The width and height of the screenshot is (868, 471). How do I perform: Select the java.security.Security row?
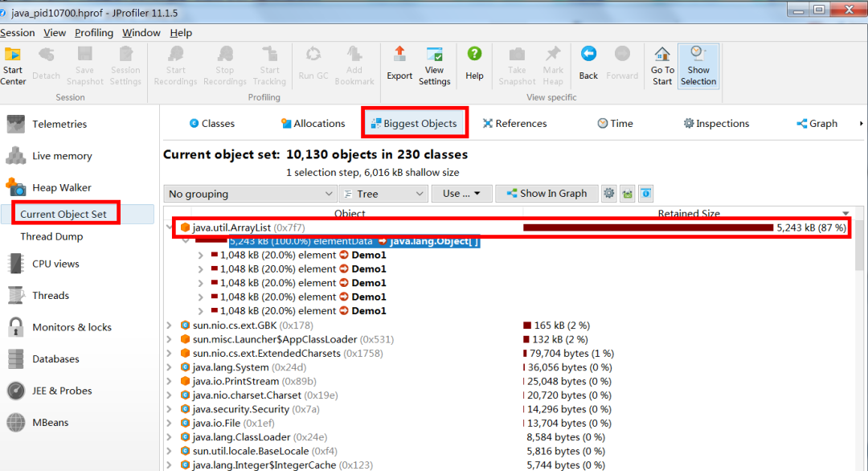pos(510,410)
